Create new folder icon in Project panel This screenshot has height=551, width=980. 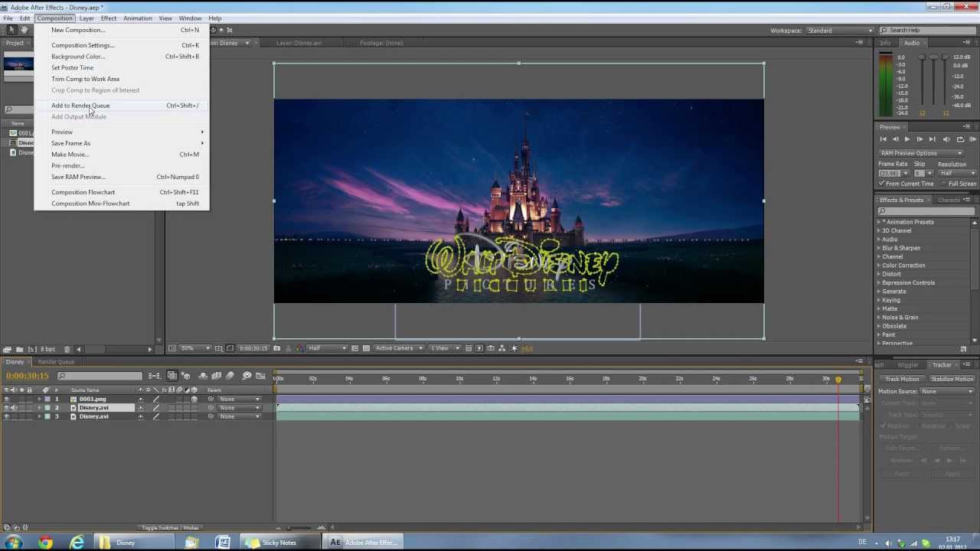[19, 349]
